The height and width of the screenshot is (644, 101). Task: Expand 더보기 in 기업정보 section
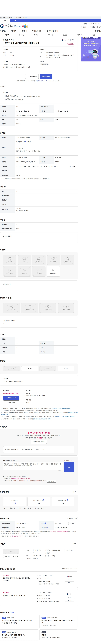click(75, 544)
